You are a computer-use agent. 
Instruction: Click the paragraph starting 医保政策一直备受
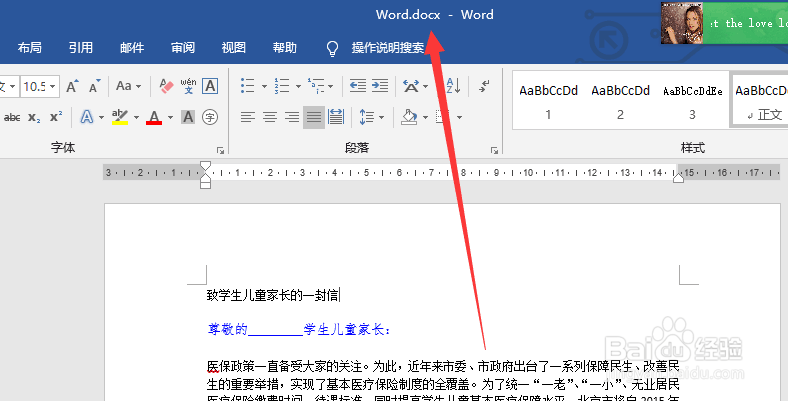pyautogui.click(x=443, y=380)
